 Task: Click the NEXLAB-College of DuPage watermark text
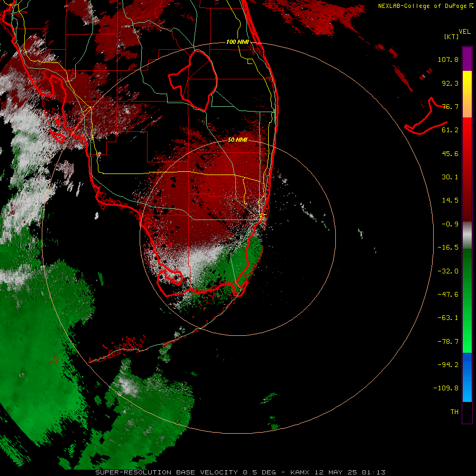[x=425, y=6]
